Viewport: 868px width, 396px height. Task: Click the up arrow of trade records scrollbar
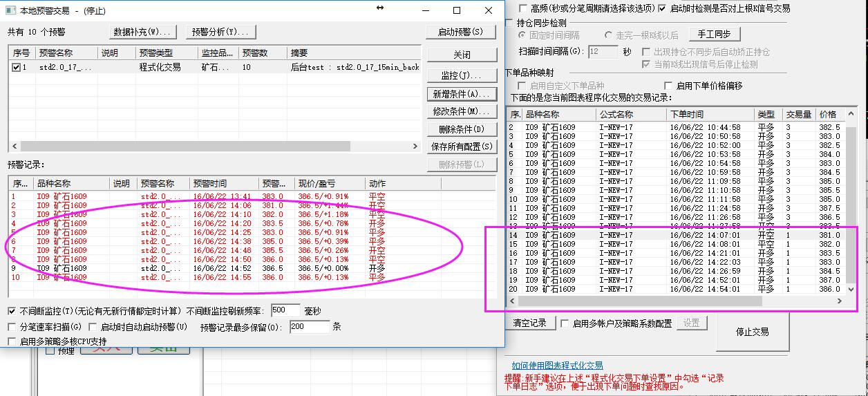pyautogui.click(x=850, y=114)
